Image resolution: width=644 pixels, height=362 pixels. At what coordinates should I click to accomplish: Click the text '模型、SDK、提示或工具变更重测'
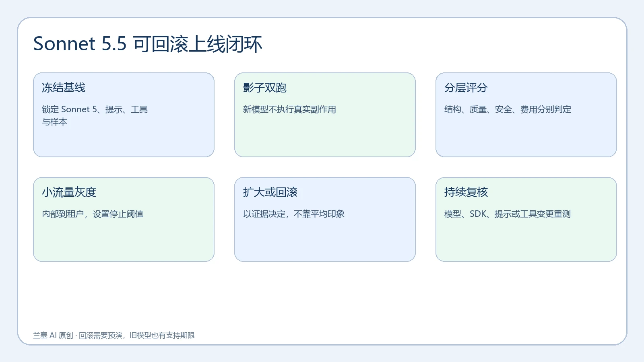point(508,214)
